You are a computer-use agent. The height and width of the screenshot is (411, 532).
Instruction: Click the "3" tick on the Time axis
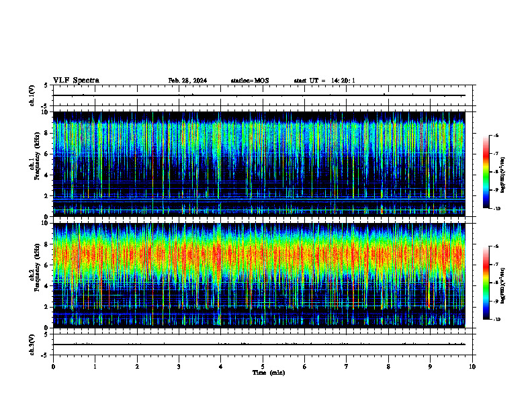click(x=179, y=367)
